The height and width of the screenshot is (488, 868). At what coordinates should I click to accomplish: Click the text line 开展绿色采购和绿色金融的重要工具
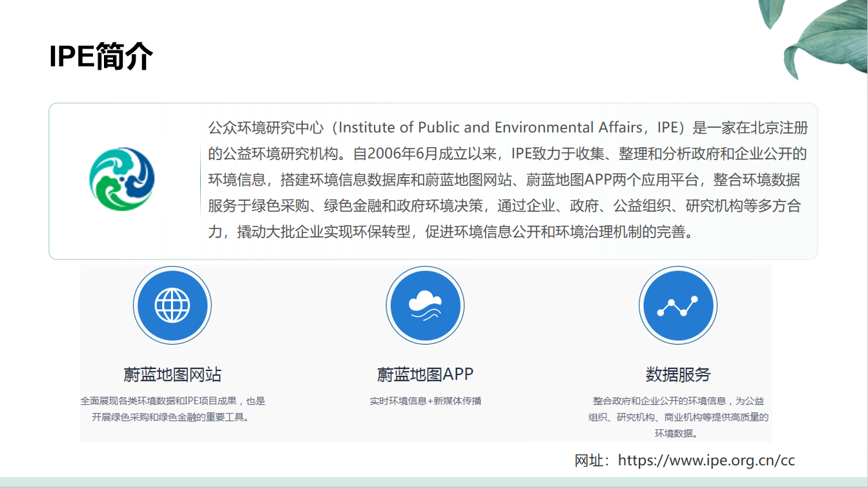(171, 417)
